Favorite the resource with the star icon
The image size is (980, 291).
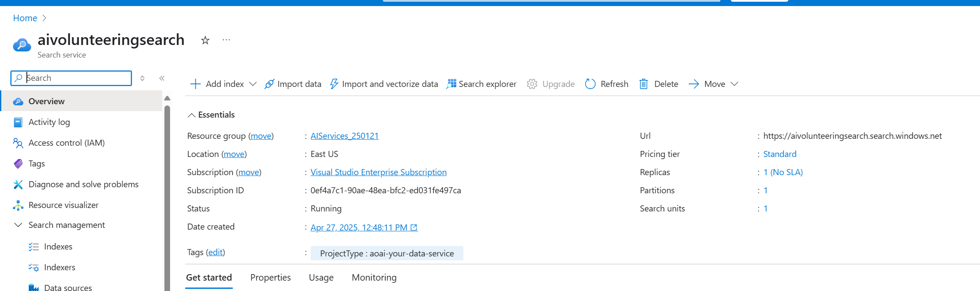tap(205, 40)
